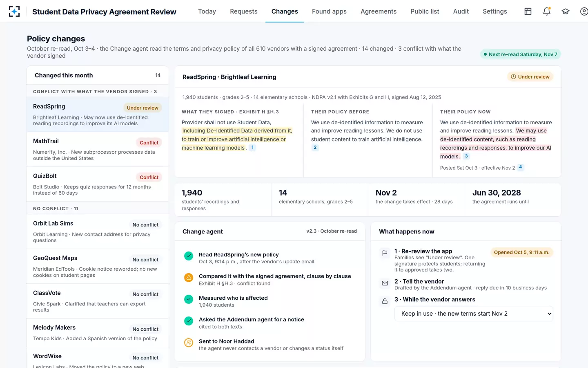This screenshot has width=588, height=368.
Task: Click the graduation cap icon
Action: pos(566,11)
